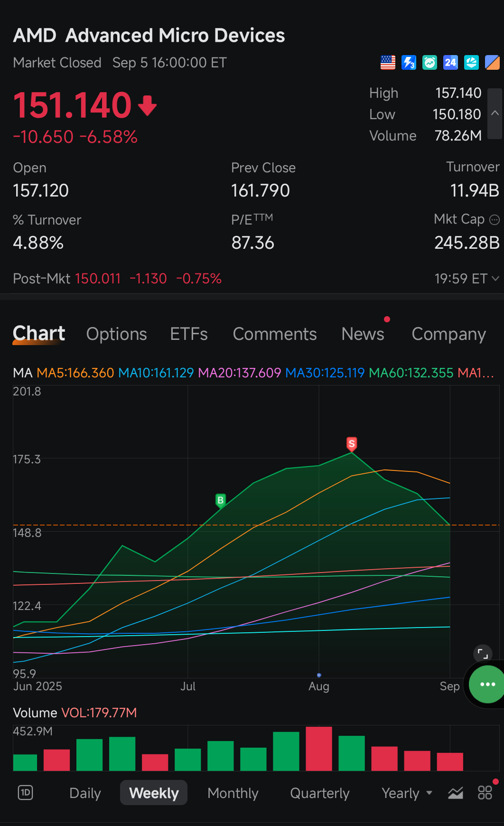
Task: Open the ETFs tab
Action: point(189,334)
